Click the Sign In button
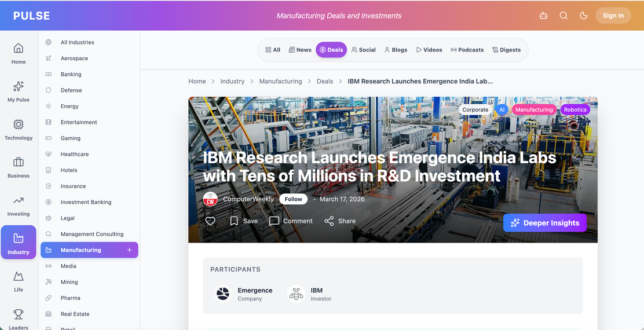 pos(613,16)
